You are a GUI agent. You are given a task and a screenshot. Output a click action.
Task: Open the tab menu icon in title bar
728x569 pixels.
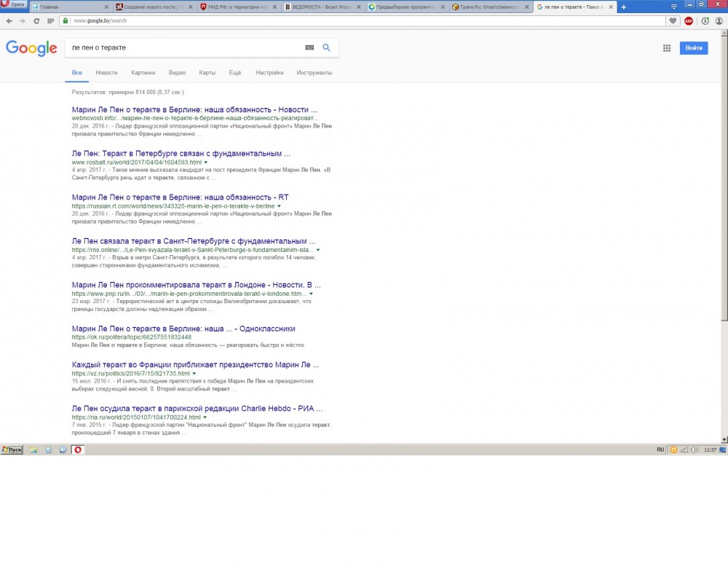point(673,7)
